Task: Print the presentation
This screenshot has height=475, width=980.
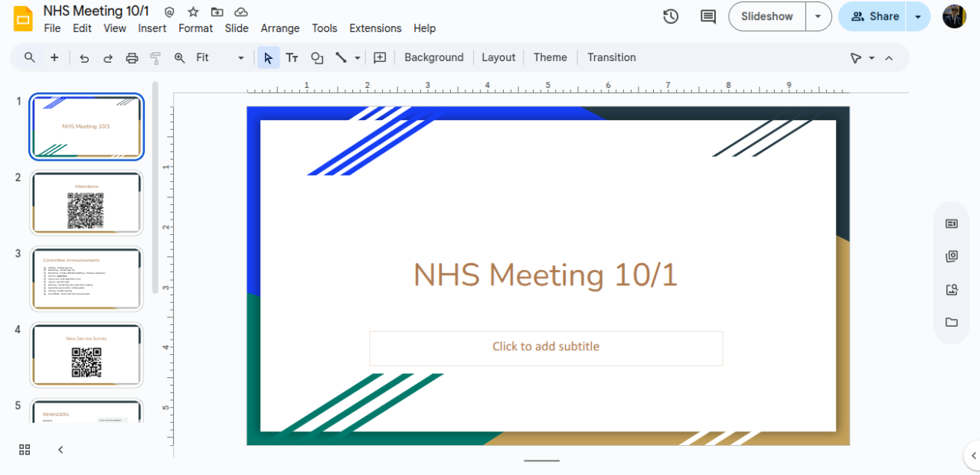Action: coord(132,57)
